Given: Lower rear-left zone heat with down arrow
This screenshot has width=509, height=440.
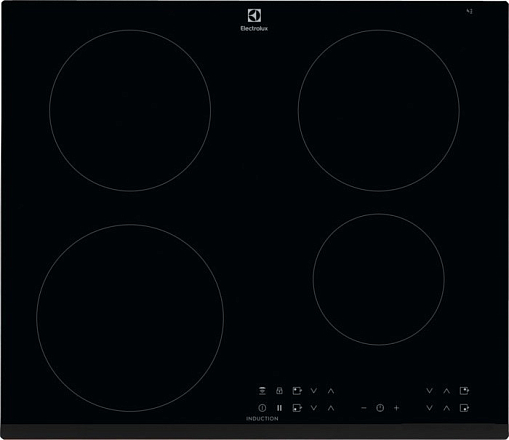Looking at the screenshot, I should [314, 391].
